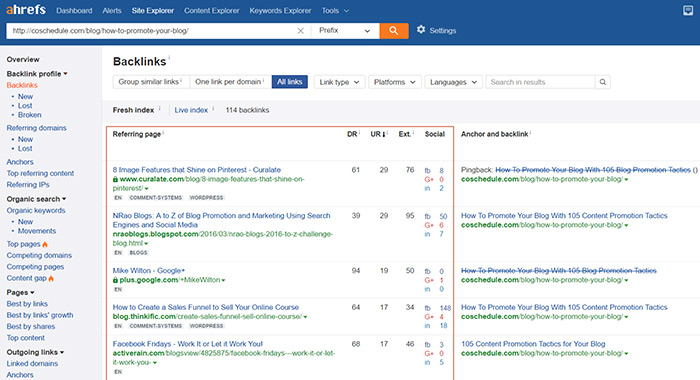Screen dimensions: 700x380
Task: Sort by the UR column header
Action: (378, 134)
